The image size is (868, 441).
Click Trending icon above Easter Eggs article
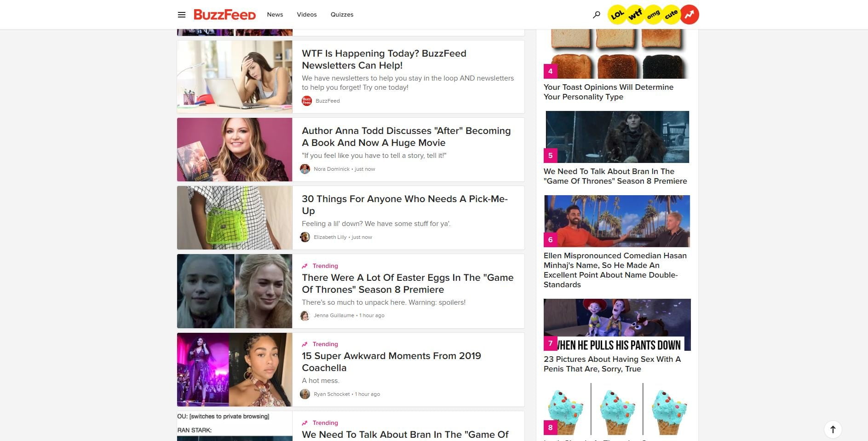tap(305, 266)
